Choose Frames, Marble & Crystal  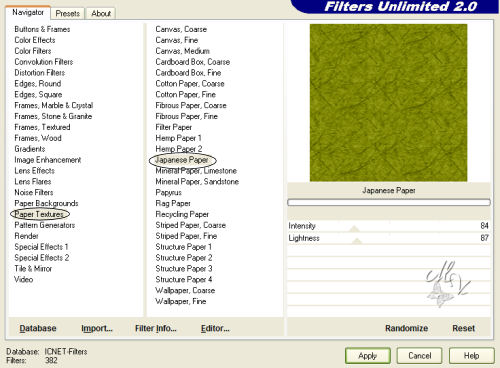pos(54,105)
